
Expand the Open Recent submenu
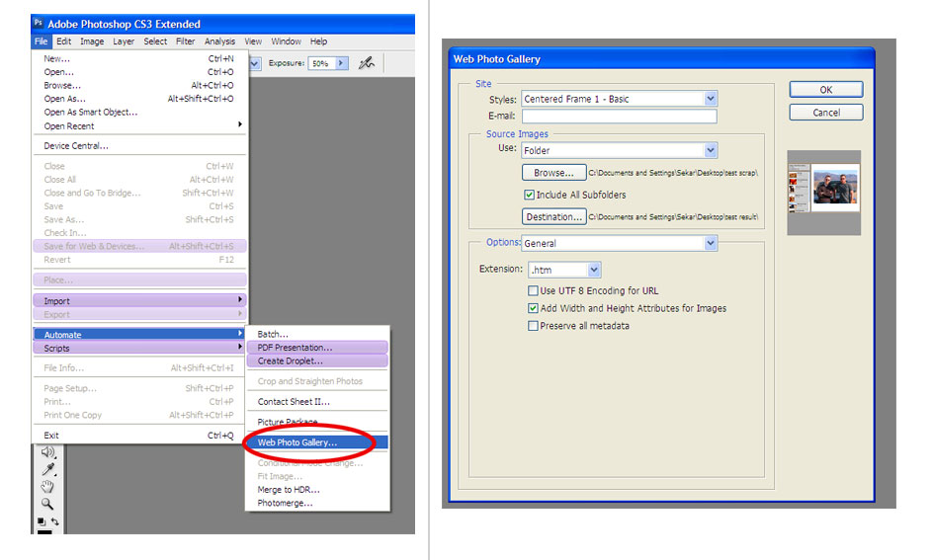coord(139,125)
